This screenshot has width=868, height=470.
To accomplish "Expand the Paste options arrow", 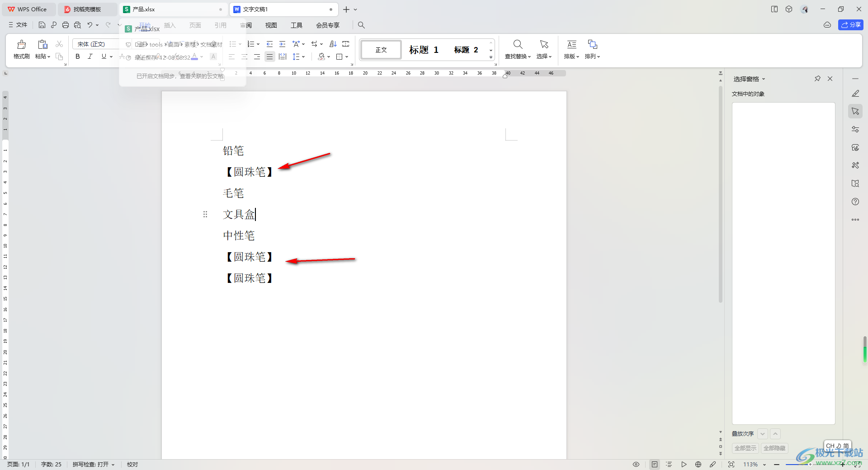I will 48,56.
